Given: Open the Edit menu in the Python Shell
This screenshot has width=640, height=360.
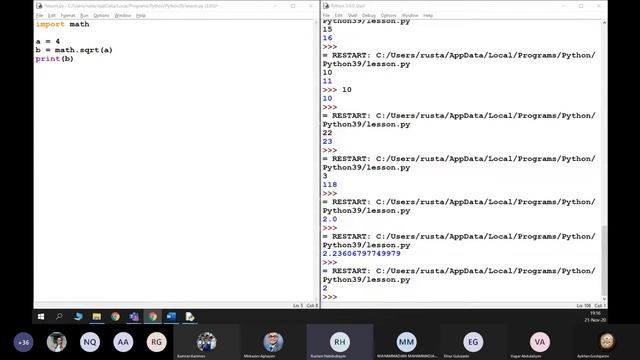Looking at the screenshot, I should (338, 16).
